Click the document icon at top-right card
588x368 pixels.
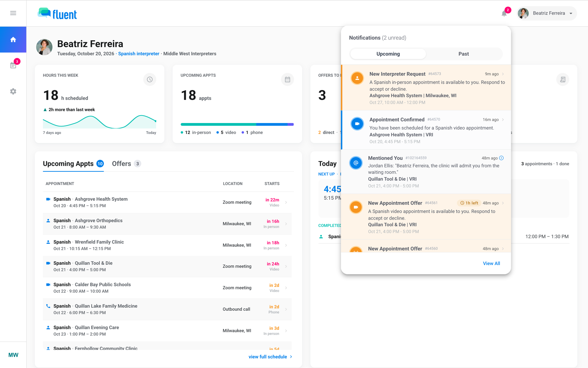click(563, 79)
